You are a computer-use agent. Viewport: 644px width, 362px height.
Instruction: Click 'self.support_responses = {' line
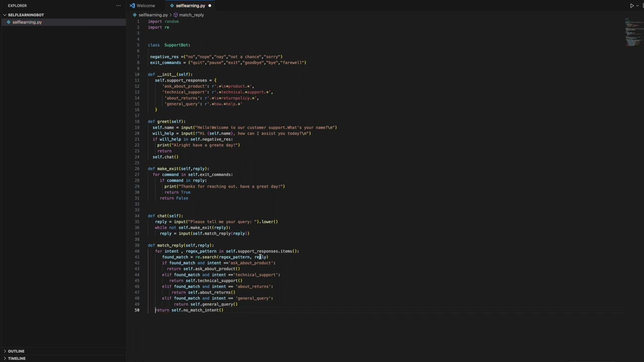(x=186, y=80)
